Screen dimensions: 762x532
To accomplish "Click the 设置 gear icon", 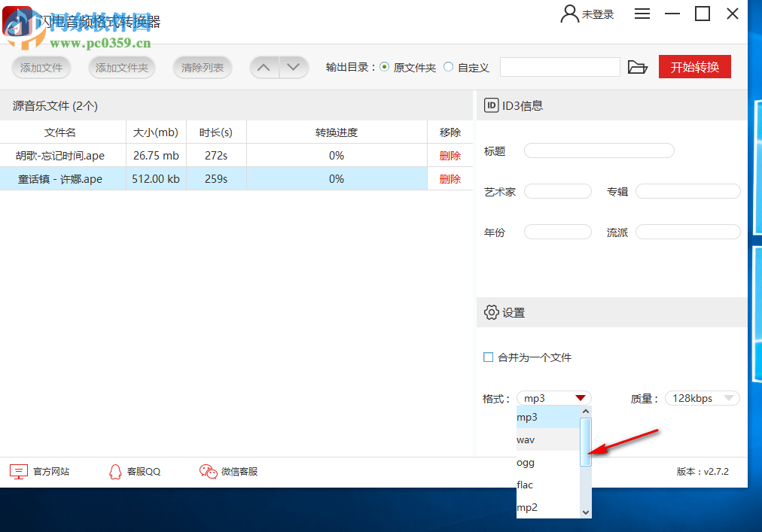I will (x=492, y=312).
